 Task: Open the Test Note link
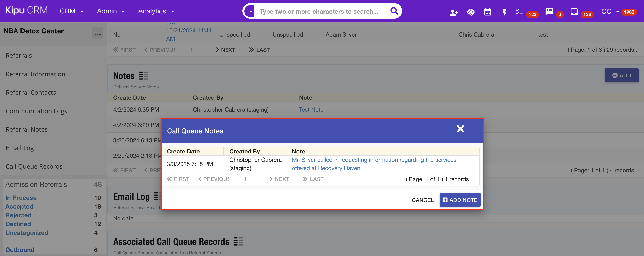[311, 110]
